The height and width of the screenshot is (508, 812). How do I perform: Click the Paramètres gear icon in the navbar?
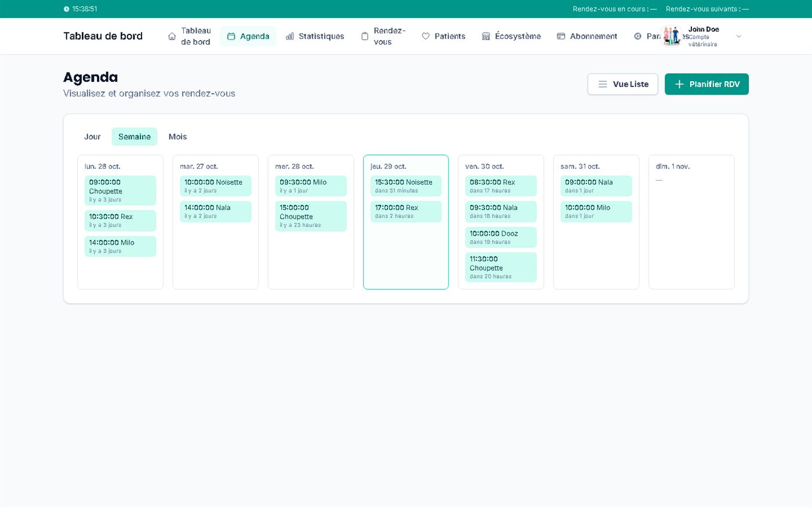click(638, 36)
